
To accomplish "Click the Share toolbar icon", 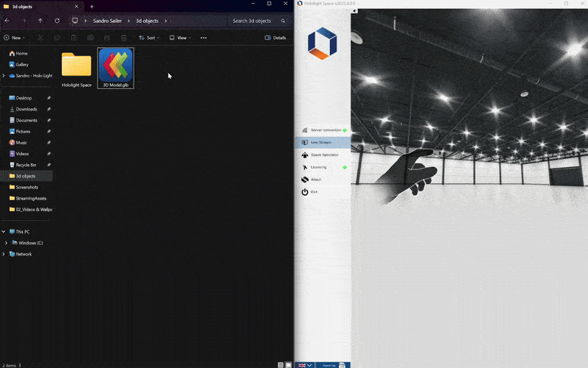I will click(x=107, y=38).
